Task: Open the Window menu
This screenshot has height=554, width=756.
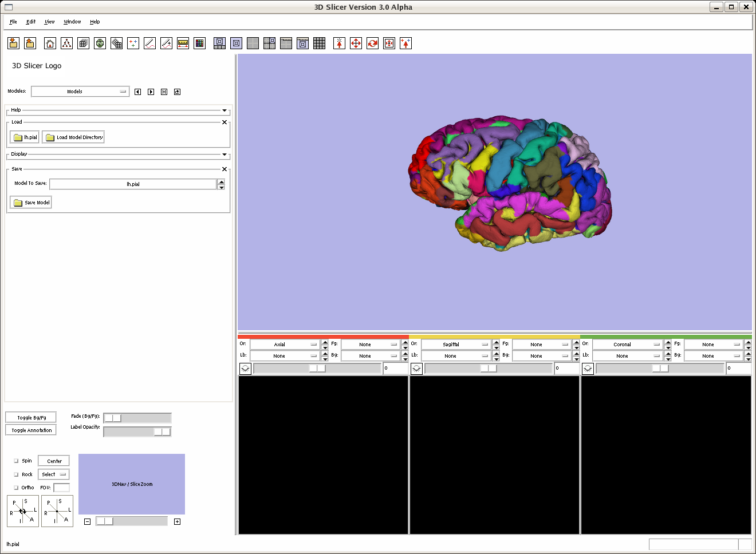Action: (72, 22)
